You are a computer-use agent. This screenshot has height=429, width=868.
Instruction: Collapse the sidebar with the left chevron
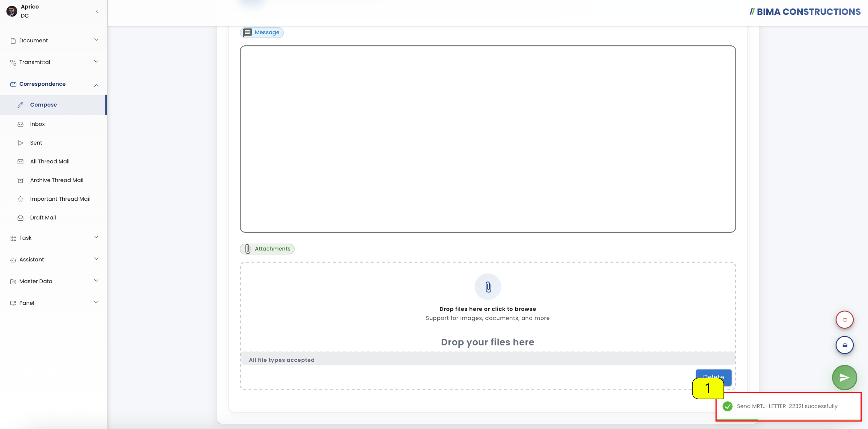pyautogui.click(x=97, y=11)
